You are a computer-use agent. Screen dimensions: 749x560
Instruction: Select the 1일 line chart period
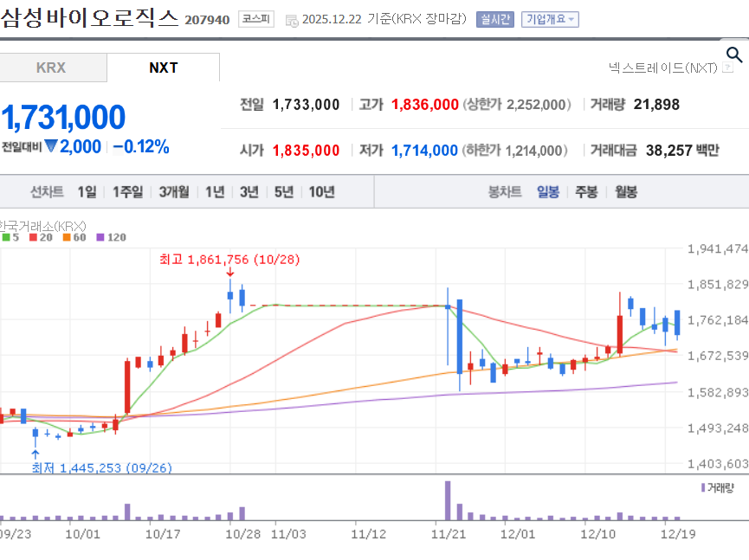(x=87, y=192)
